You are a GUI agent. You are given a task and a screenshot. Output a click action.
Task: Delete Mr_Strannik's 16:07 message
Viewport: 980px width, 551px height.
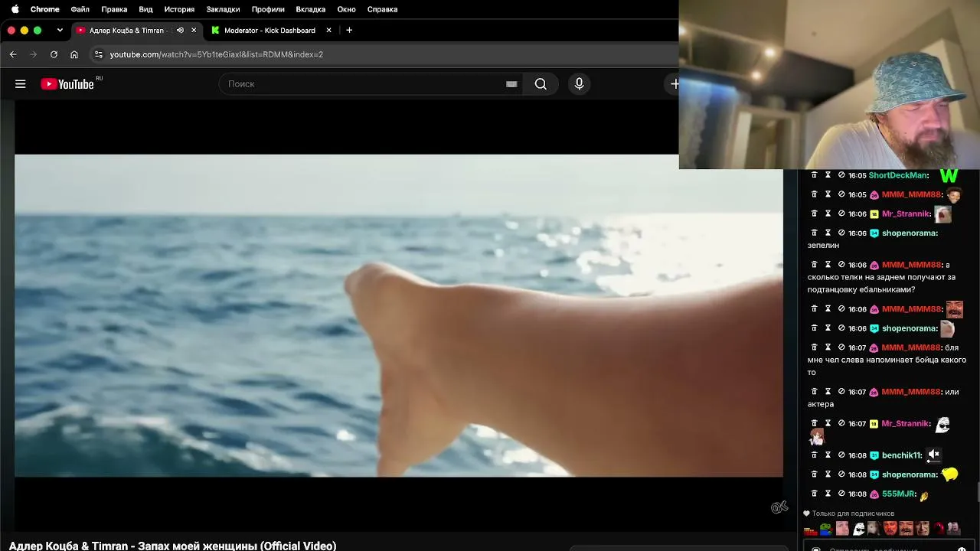point(814,423)
